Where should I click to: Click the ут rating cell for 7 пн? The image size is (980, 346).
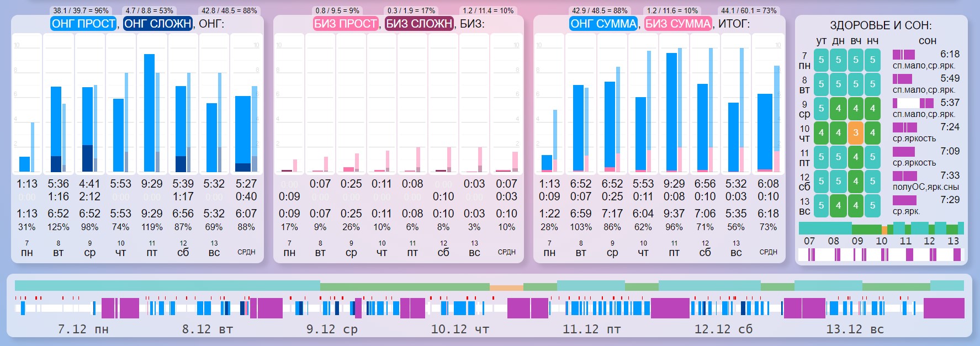(821, 60)
